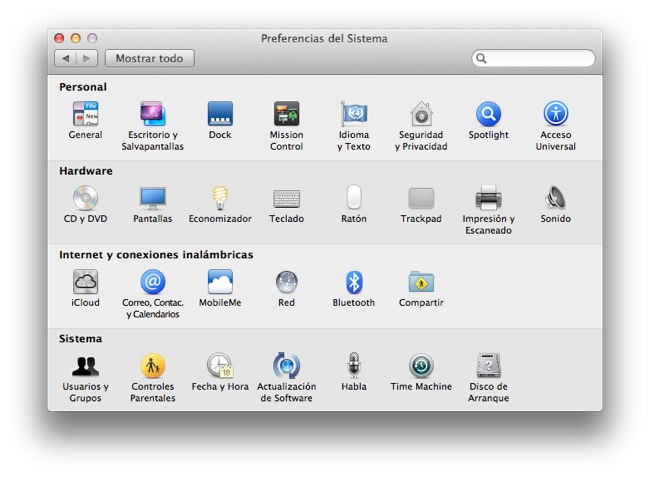Image resolution: width=650 pixels, height=477 pixels.
Task: Click the Teclado keyboard icon
Action: point(287,198)
